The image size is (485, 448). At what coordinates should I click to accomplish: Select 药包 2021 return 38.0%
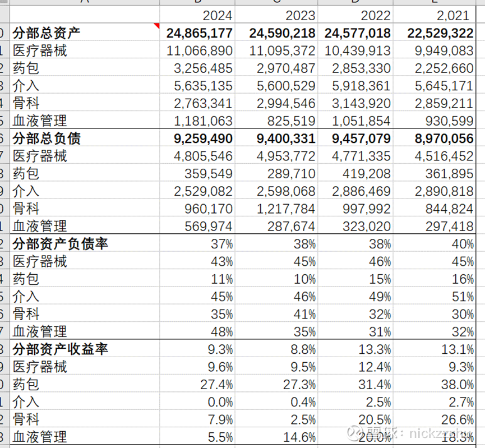(434, 384)
